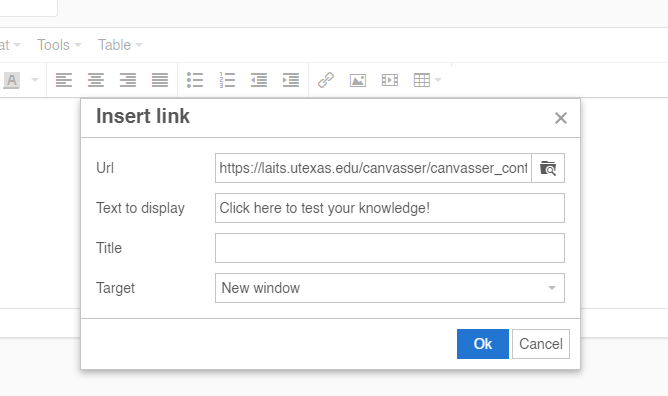668x396 pixels.
Task: Click the Url input field
Action: click(373, 168)
